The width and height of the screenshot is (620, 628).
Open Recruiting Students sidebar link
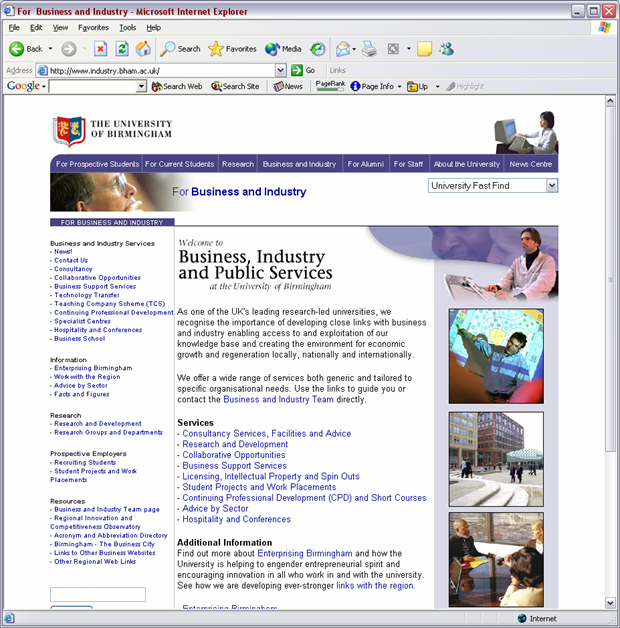tap(85, 463)
